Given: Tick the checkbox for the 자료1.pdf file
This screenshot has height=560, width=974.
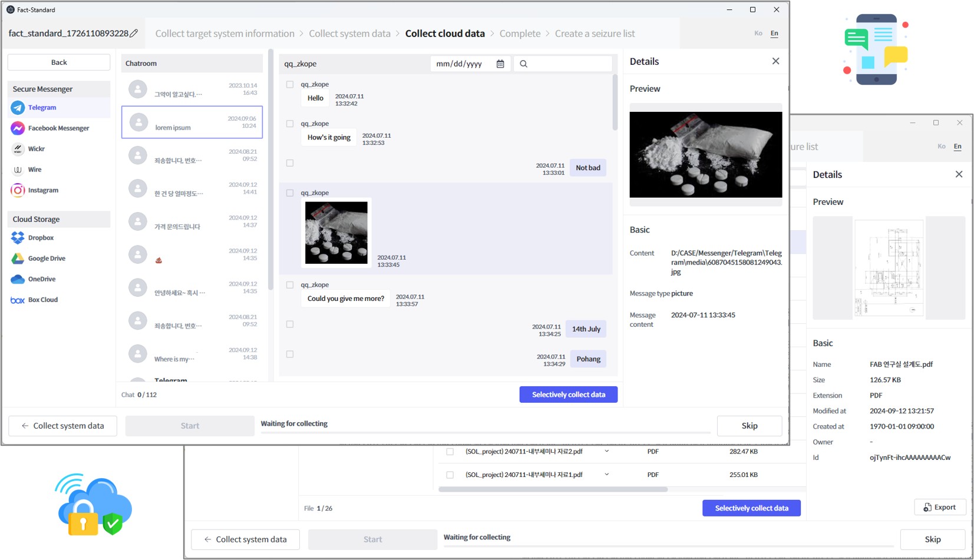Looking at the screenshot, I should pos(450,475).
